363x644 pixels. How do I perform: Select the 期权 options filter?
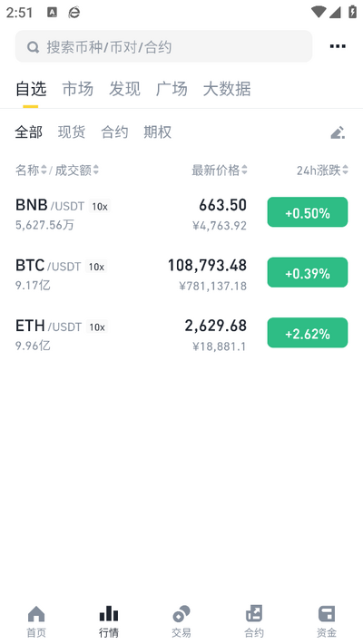pyautogui.click(x=157, y=132)
